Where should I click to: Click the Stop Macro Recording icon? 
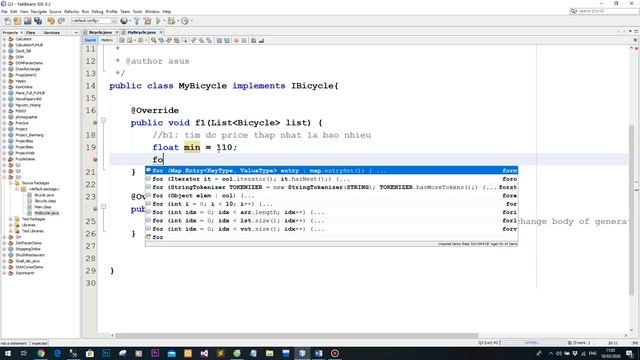point(244,40)
